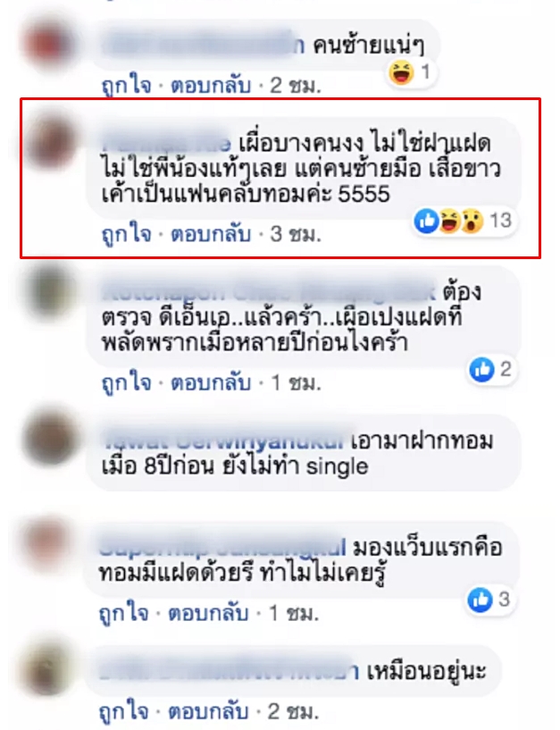The image size is (560, 730).
Task: Click the like icon showing 2 reactions
Action: [481, 370]
